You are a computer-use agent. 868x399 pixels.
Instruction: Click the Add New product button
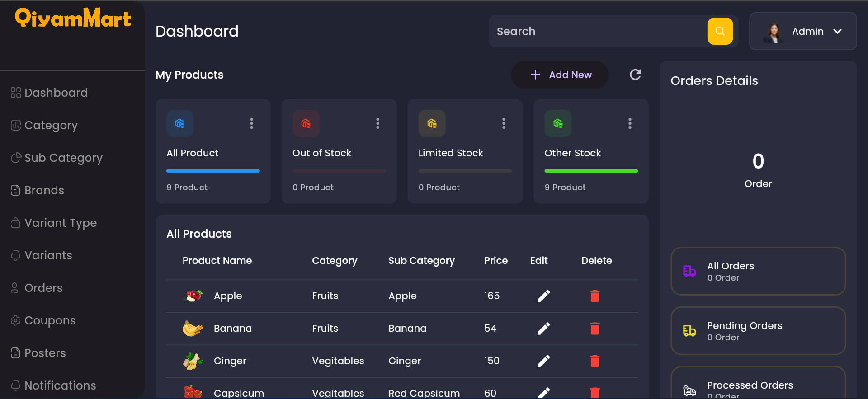[560, 75]
